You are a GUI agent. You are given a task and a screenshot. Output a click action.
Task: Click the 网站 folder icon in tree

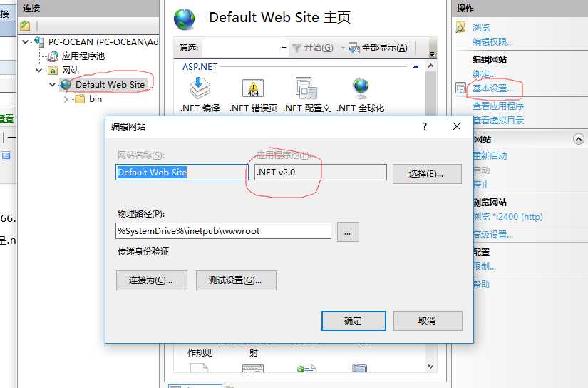(x=53, y=70)
